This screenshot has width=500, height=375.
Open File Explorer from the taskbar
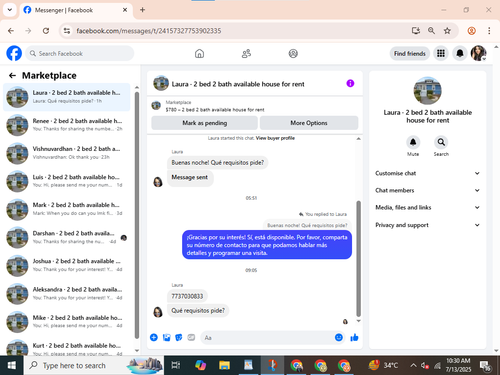[x=224, y=365]
